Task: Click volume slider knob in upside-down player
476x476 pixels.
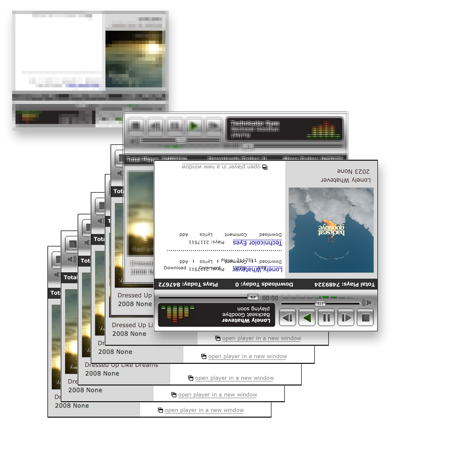Action: [320, 303]
